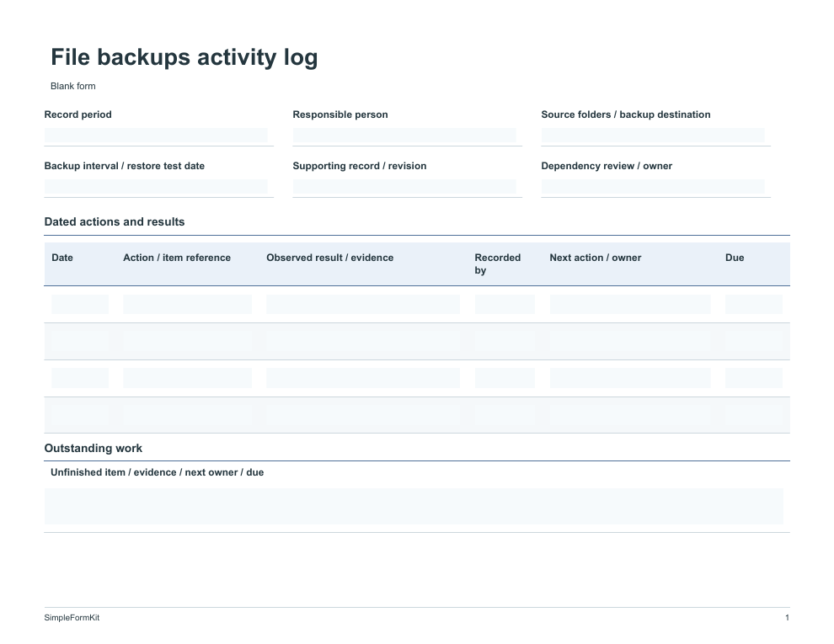The image size is (834, 644).
Task: Fill in the Responsible person field
Action: [x=404, y=135]
